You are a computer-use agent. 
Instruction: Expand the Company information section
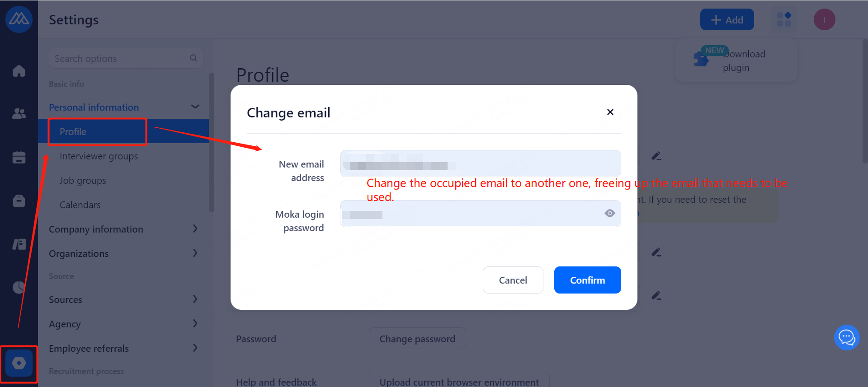pos(195,229)
